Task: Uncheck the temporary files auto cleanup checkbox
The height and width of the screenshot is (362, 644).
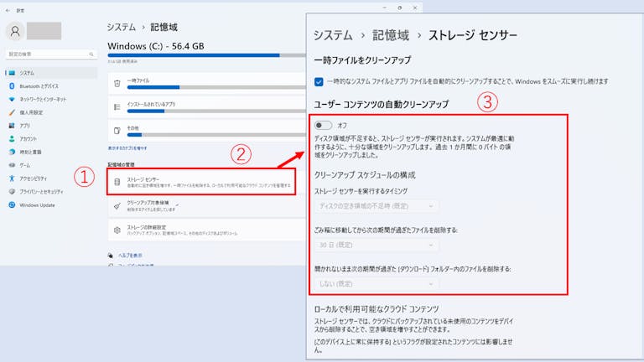Action: click(319, 81)
